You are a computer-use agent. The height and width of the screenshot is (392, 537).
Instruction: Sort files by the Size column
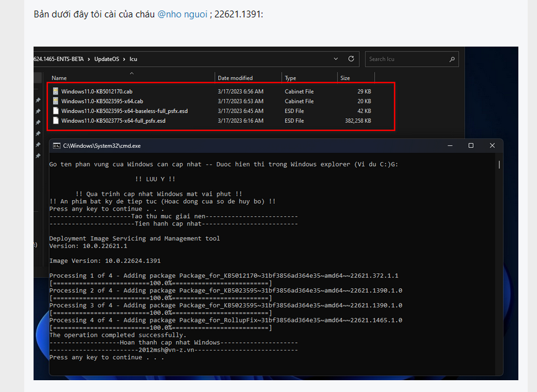tap(345, 78)
